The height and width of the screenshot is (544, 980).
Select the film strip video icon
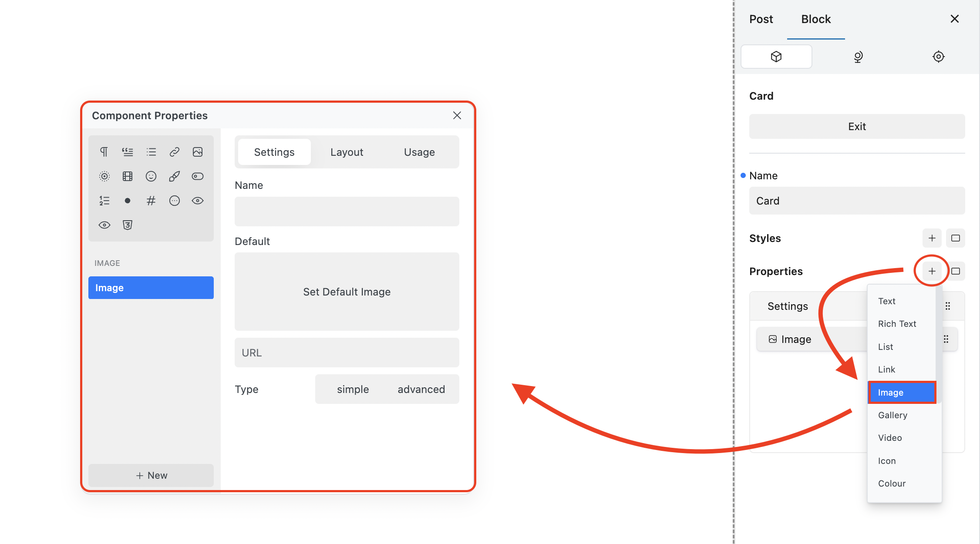click(128, 176)
